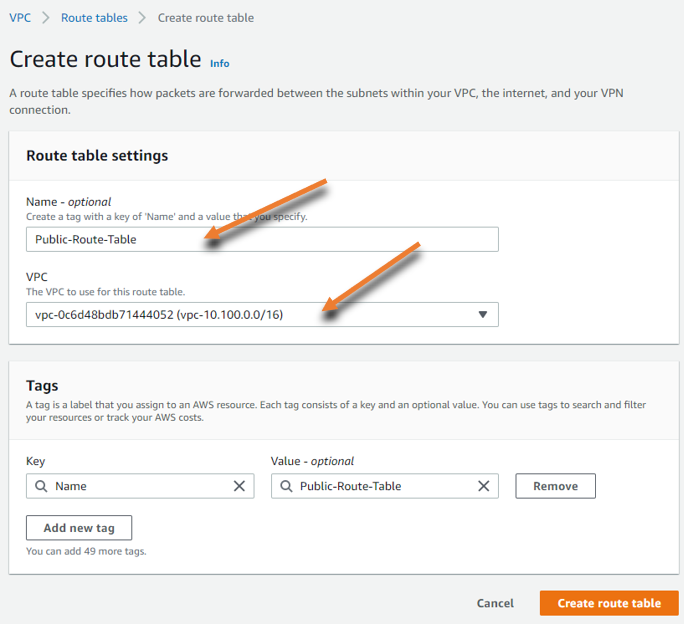The width and height of the screenshot is (684, 624).
Task: Select the vpc-0c6d48bdb71444052 combo box
Action: click(262, 315)
